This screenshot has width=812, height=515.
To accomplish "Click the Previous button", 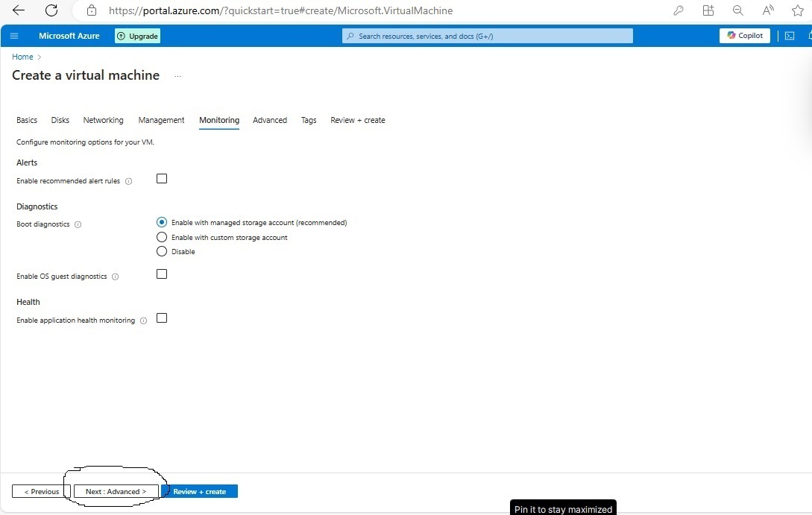I will pos(41,491).
